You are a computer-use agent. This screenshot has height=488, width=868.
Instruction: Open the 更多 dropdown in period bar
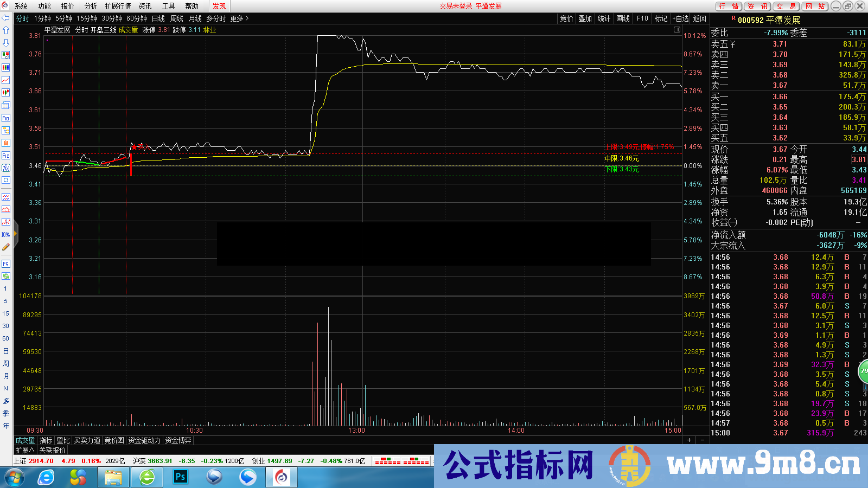(x=238, y=18)
